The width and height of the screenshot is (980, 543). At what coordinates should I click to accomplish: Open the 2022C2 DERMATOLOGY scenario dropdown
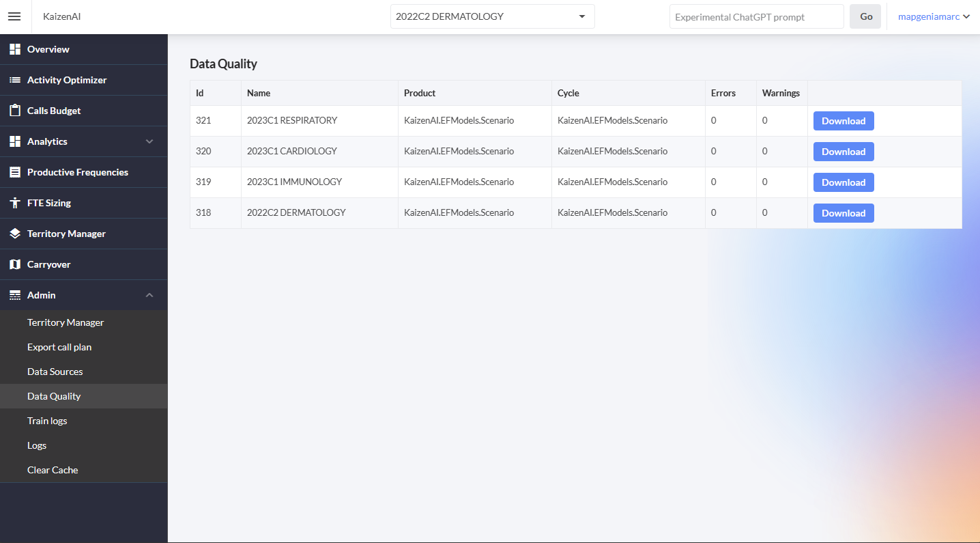pos(492,16)
